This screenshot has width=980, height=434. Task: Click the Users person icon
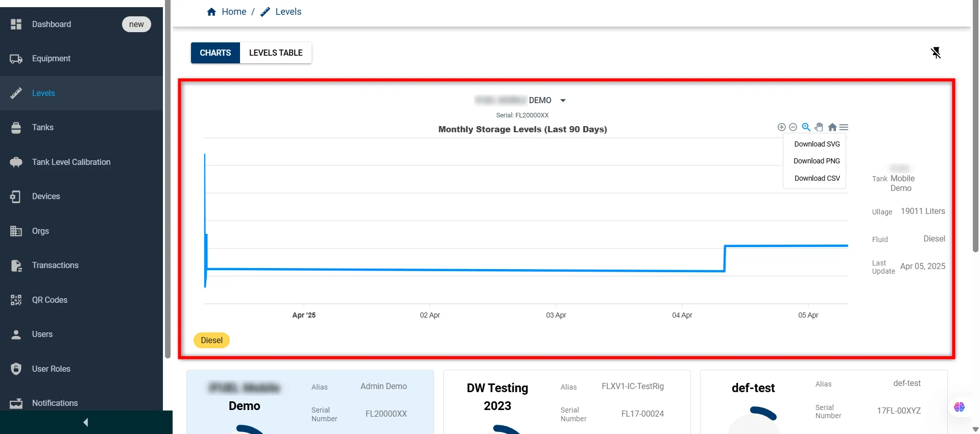click(x=16, y=334)
